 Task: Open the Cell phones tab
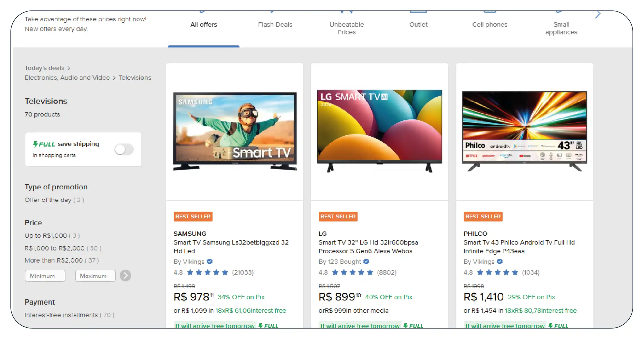click(x=489, y=25)
